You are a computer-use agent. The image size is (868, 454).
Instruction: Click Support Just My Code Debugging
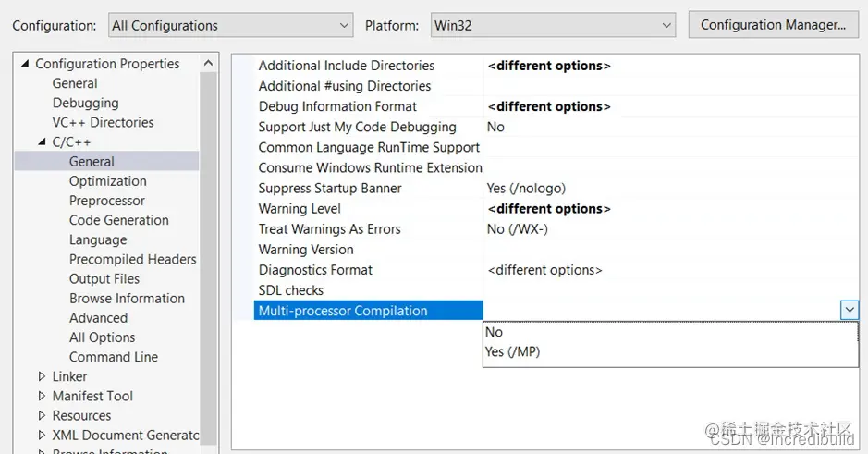[x=357, y=127]
